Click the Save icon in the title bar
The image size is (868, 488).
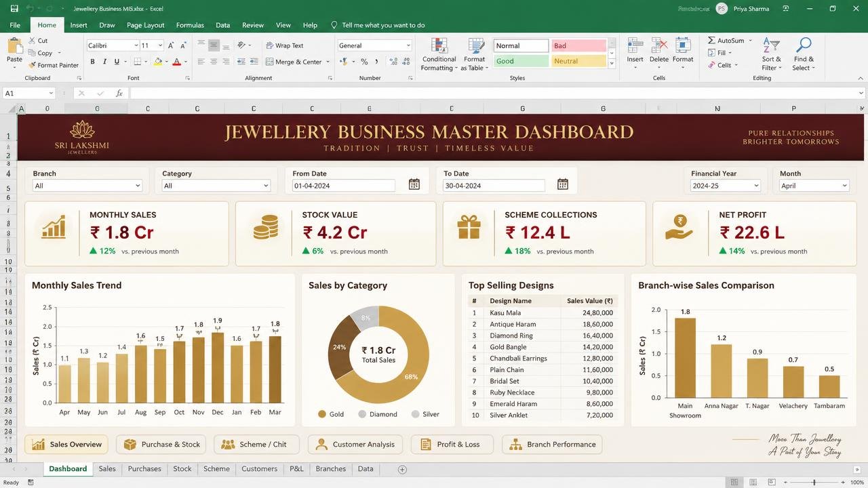14,8
